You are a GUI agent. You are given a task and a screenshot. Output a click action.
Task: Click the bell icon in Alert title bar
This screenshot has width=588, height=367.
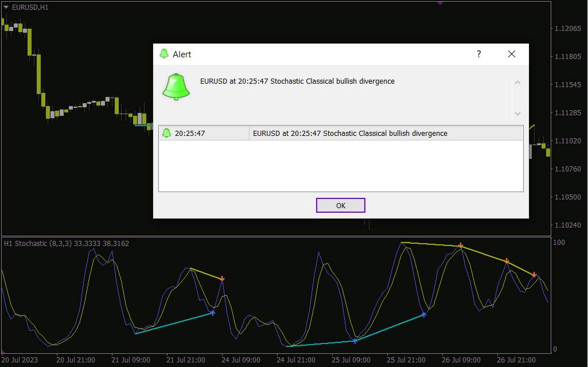coord(164,54)
